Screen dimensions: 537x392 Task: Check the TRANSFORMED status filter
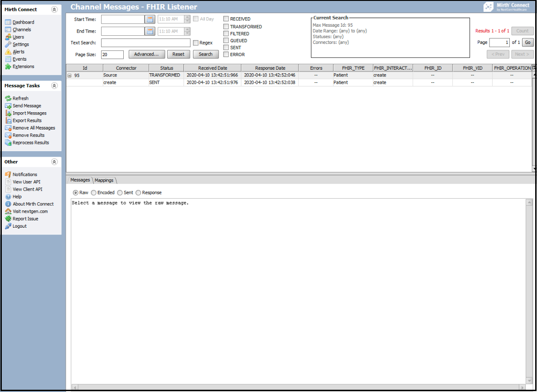click(226, 26)
